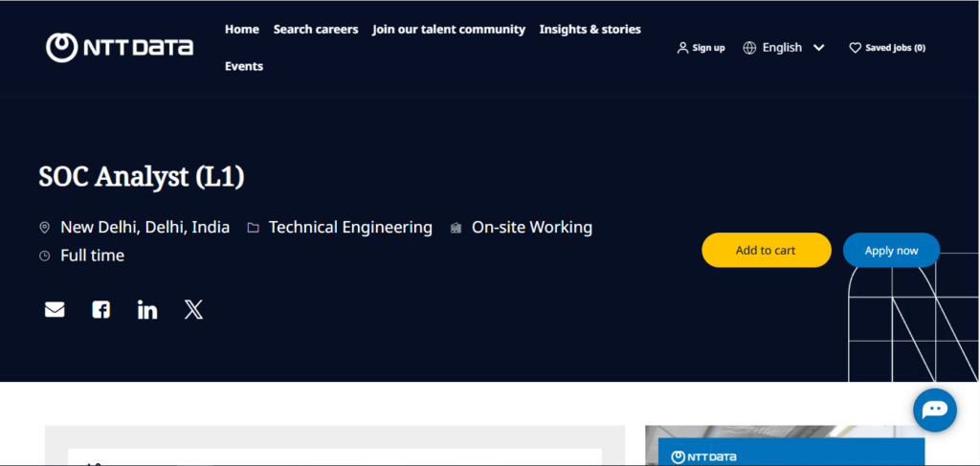Click the Full time text

click(x=93, y=255)
